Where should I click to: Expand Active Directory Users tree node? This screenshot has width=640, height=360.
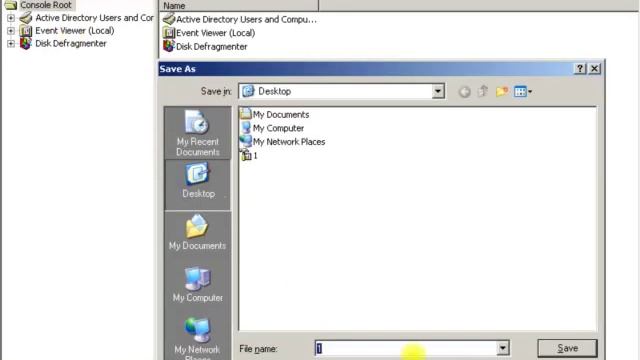[11, 18]
